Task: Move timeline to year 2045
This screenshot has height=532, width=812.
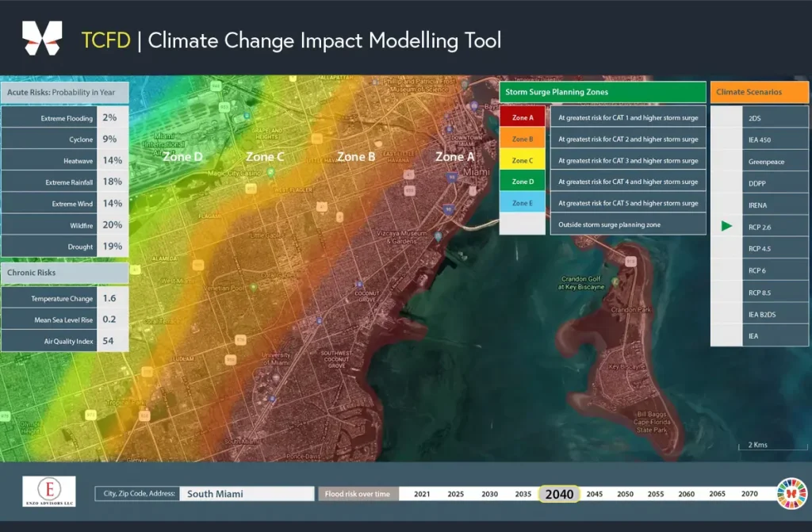Action: [x=595, y=494]
